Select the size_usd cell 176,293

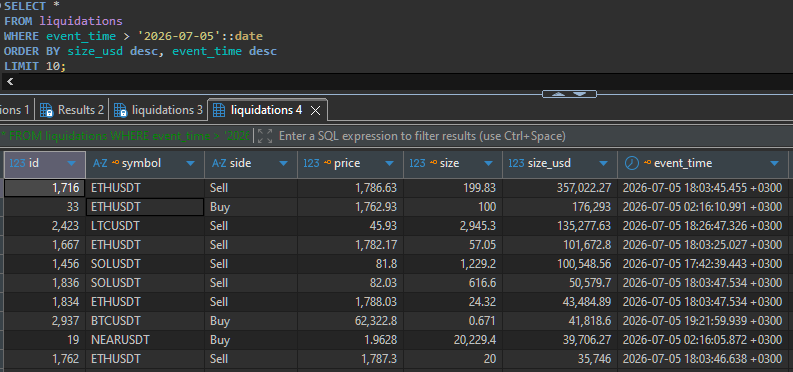(560, 207)
